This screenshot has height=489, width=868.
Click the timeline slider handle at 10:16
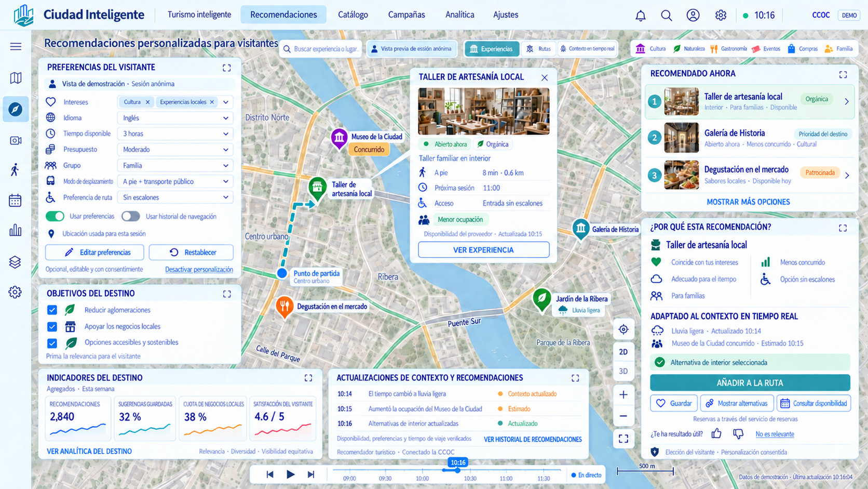tap(457, 470)
